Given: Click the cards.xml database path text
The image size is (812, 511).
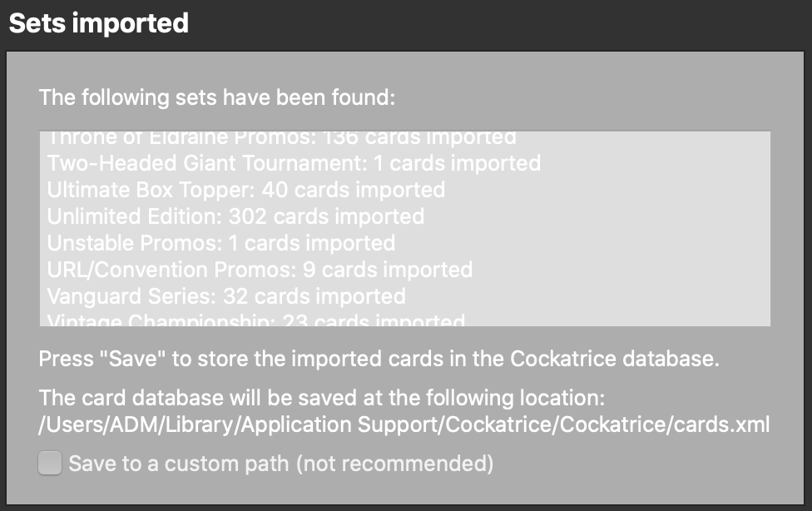Looking at the screenshot, I should (405, 424).
